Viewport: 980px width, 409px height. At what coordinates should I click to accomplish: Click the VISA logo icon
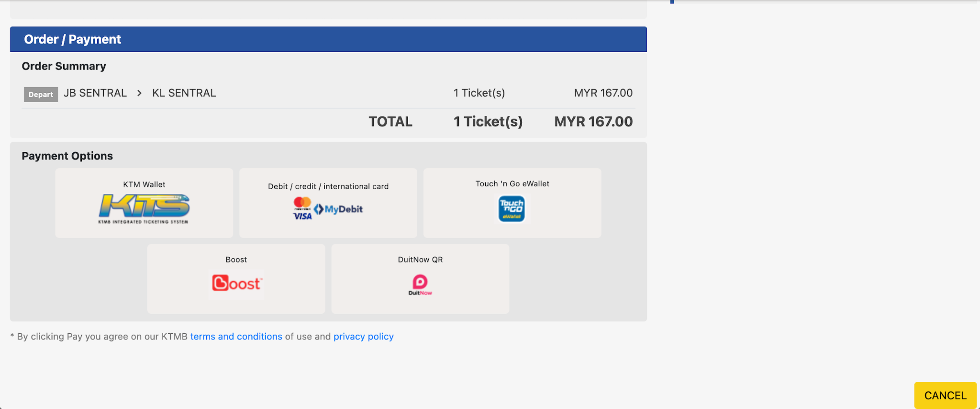click(302, 216)
